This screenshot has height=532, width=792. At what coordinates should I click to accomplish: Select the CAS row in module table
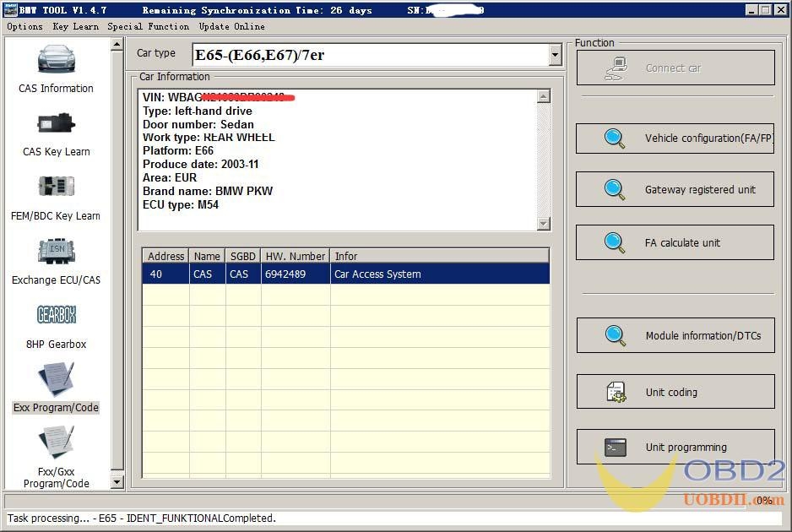(345, 274)
